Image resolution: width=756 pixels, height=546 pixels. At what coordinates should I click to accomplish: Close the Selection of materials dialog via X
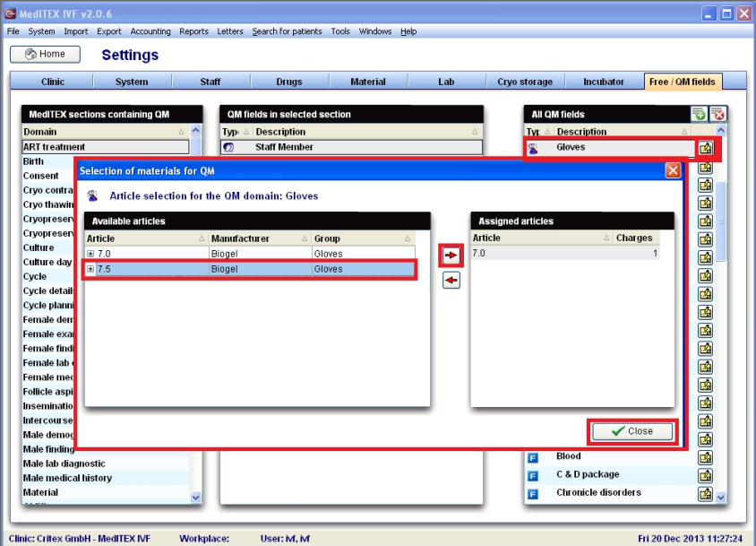673,170
